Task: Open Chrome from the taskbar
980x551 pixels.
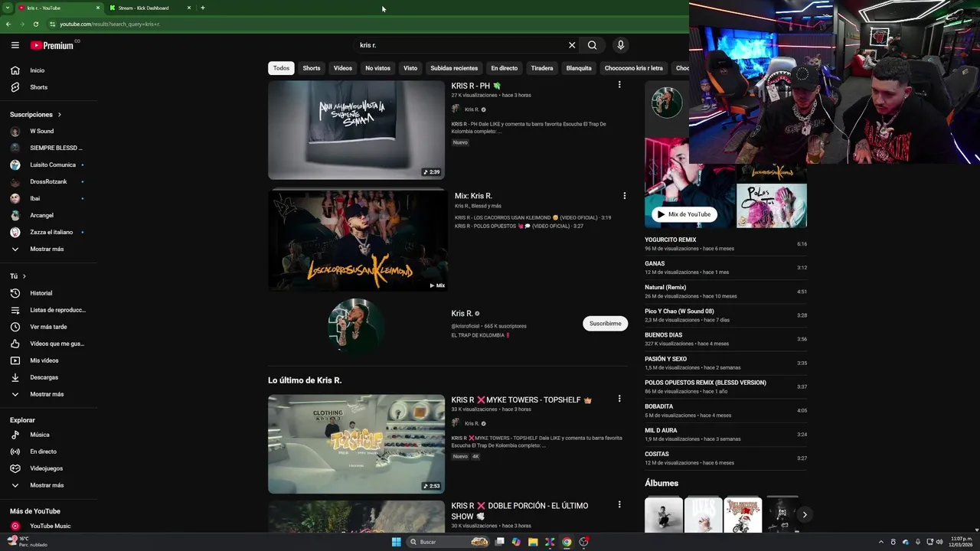Action: (567, 542)
